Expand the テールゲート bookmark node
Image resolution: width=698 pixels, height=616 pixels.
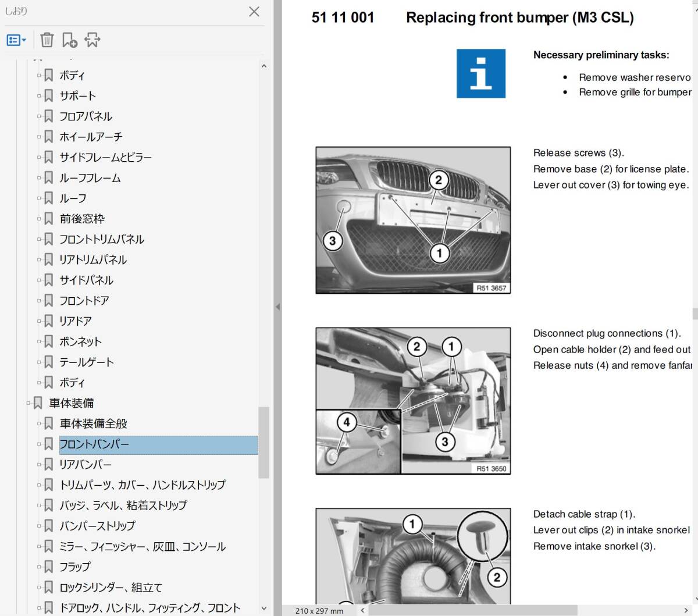pyautogui.click(x=39, y=362)
